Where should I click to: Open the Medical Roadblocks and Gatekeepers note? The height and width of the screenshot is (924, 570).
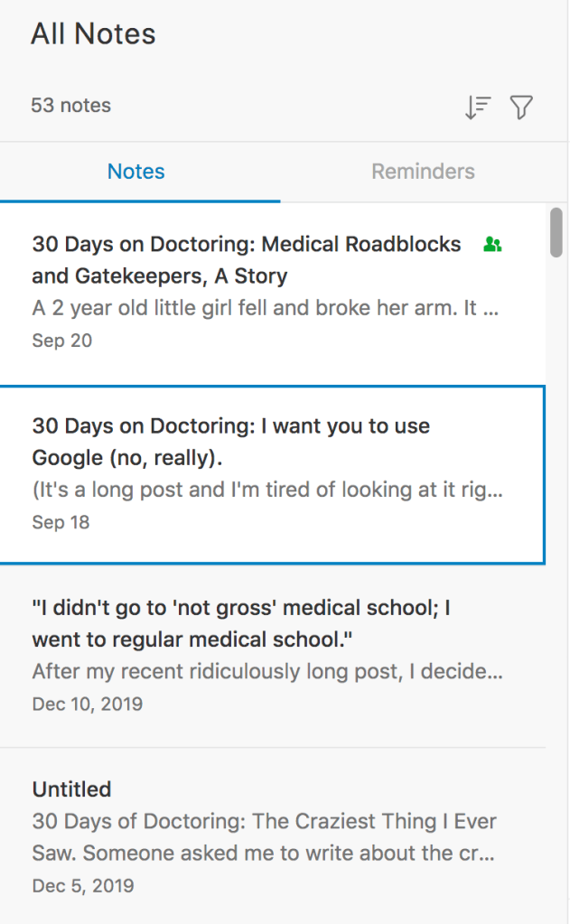coord(247,260)
